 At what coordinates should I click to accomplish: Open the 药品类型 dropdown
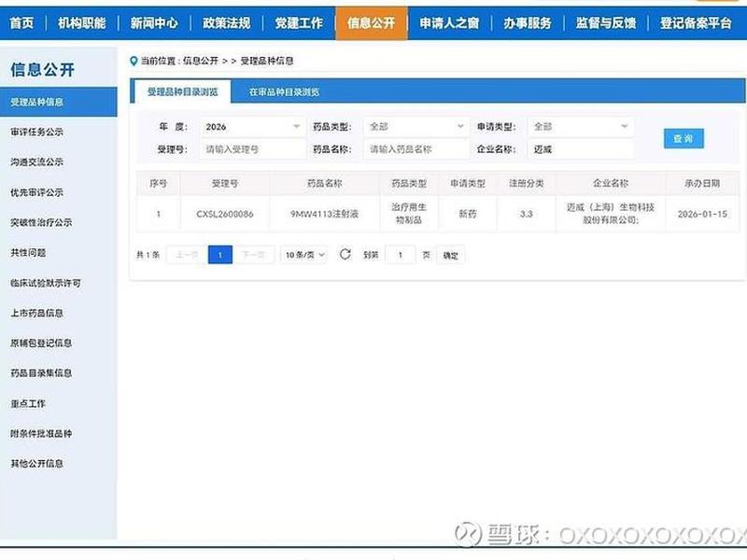click(416, 127)
